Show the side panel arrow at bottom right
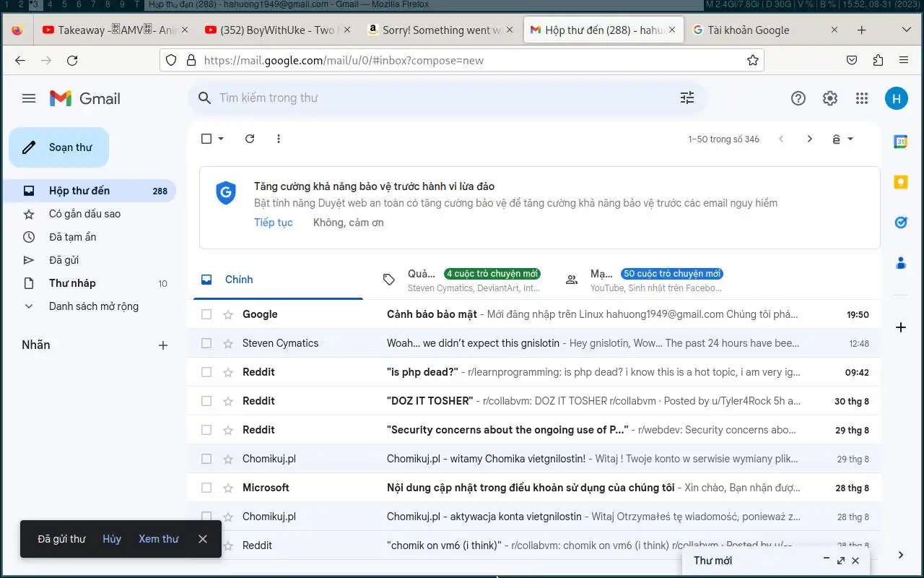 coord(901,555)
